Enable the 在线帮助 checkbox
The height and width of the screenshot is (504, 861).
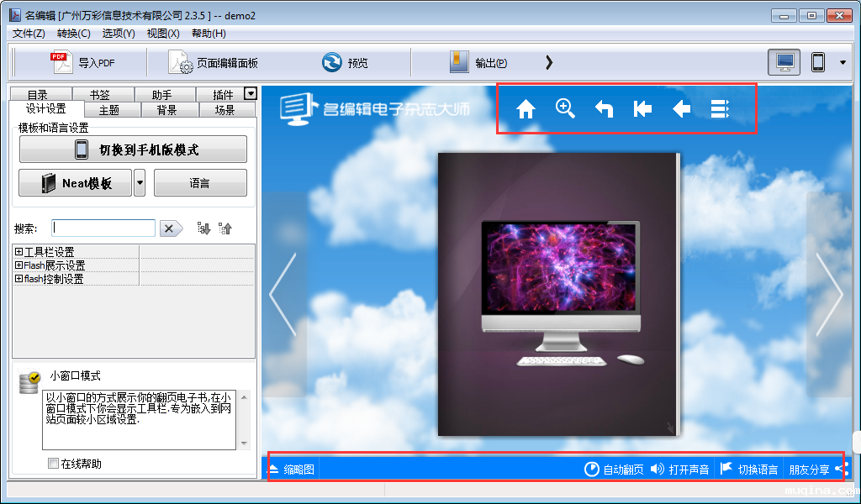pos(54,464)
